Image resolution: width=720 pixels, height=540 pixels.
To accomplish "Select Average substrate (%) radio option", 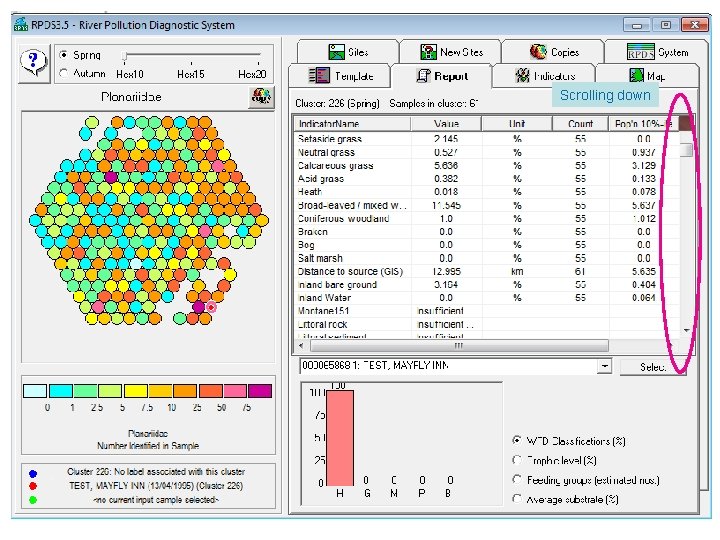I will (517, 499).
